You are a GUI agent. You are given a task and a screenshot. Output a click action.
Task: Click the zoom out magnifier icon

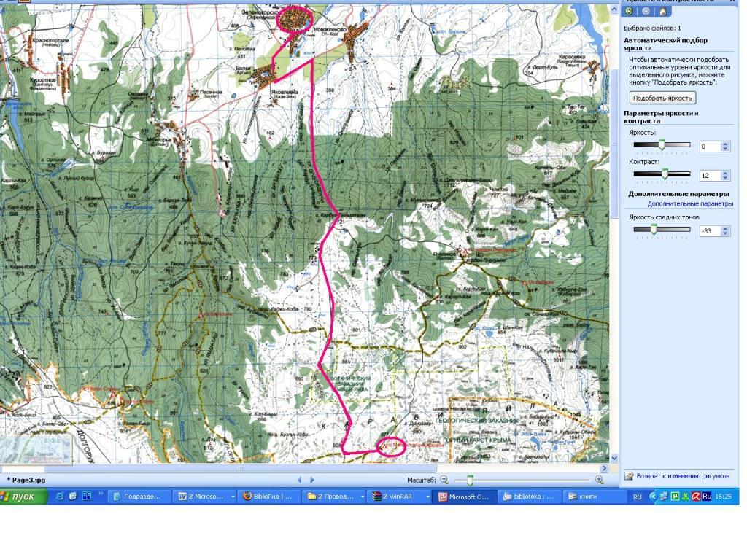point(444,480)
